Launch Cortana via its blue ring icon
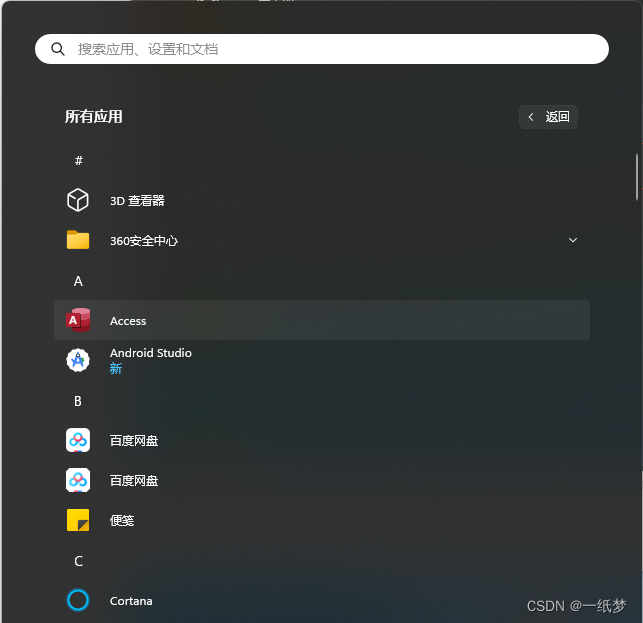The width and height of the screenshot is (643, 623). coord(78,600)
